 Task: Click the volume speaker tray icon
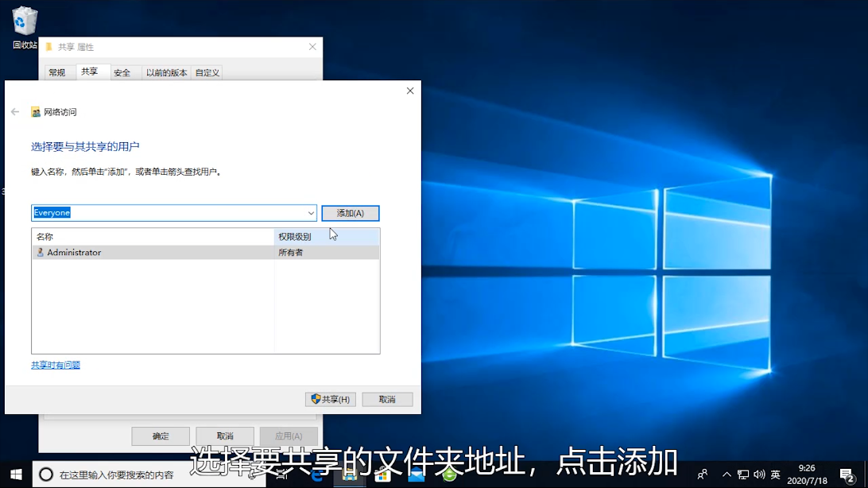(x=758, y=474)
